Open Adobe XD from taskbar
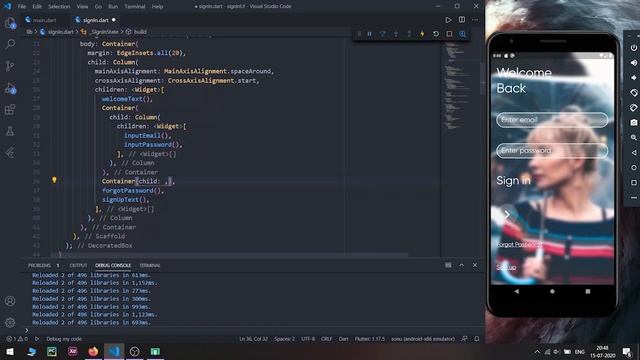This screenshot has width=640, height=360. click(73, 351)
